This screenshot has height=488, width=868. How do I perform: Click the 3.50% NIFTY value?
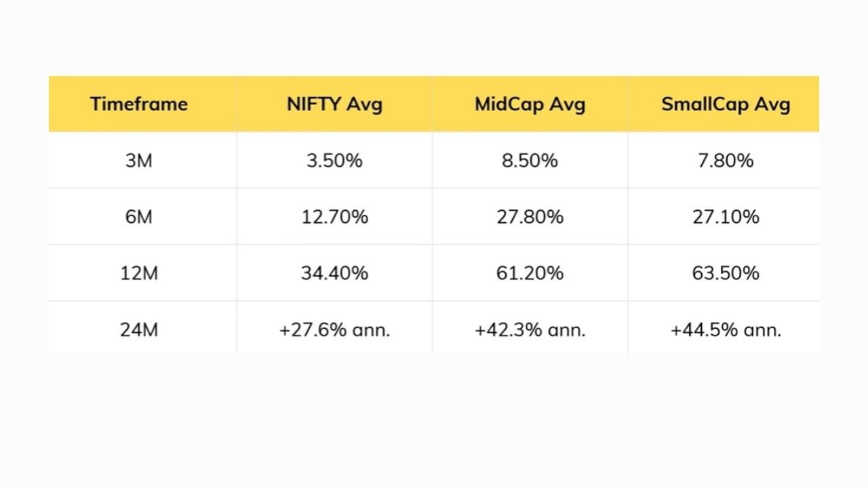point(334,161)
